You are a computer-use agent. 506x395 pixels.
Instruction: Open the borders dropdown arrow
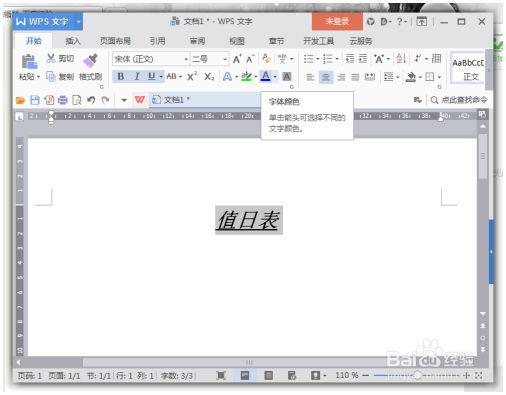coord(440,77)
